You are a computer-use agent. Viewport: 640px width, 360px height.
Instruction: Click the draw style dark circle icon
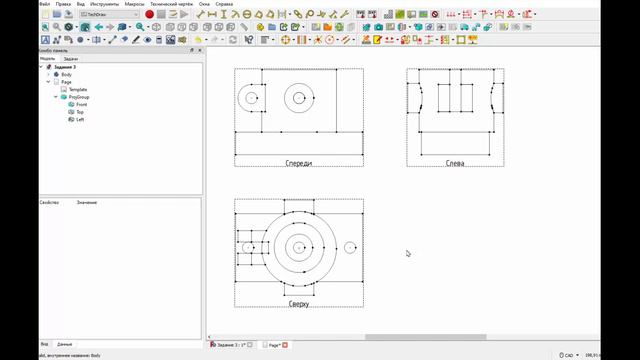click(69, 27)
